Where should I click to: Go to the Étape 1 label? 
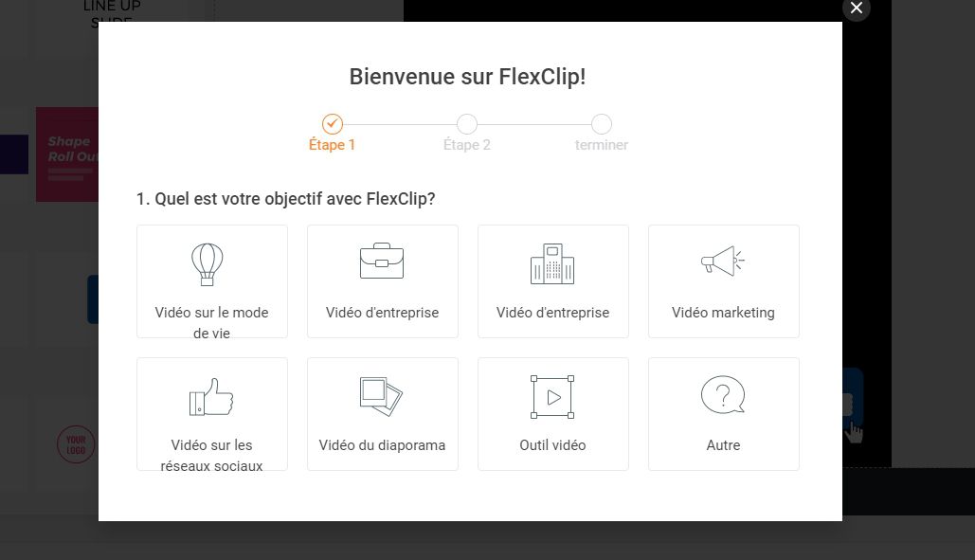332,145
